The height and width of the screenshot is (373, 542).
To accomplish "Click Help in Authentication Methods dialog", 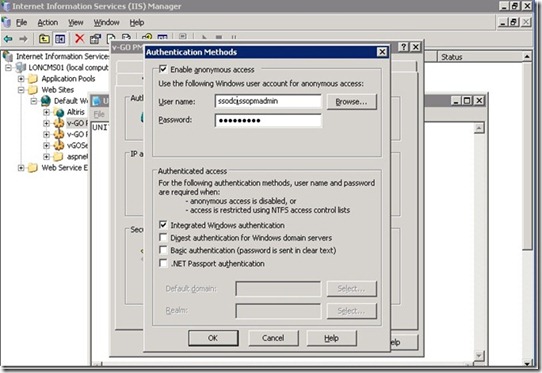I will [x=331, y=338].
